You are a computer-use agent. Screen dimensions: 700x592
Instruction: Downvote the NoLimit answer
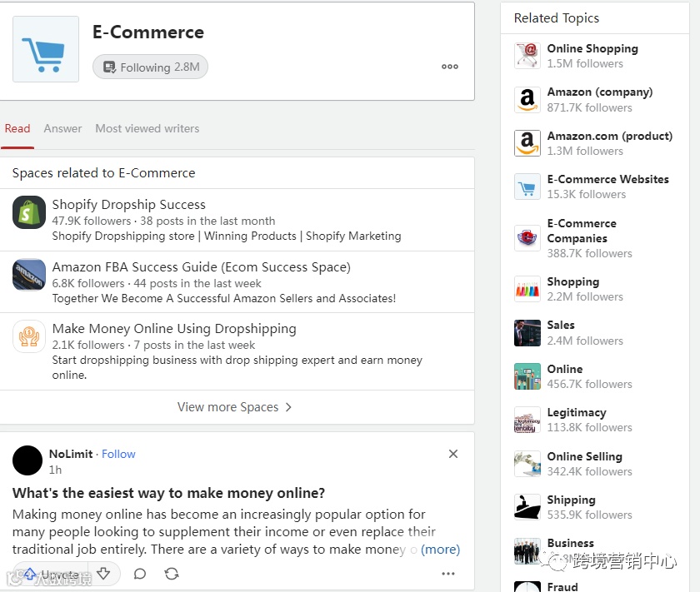[x=103, y=574]
